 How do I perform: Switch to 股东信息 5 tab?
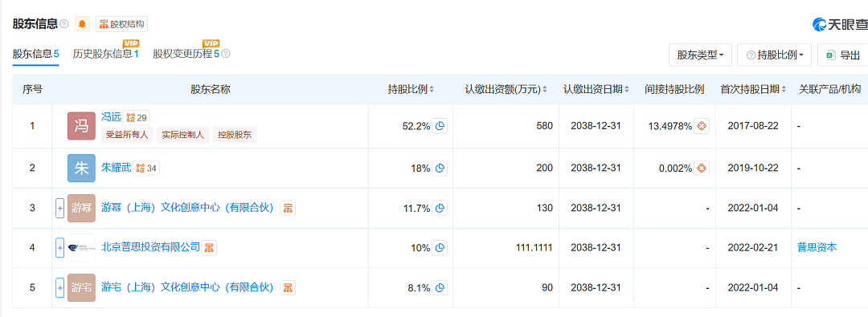36,55
